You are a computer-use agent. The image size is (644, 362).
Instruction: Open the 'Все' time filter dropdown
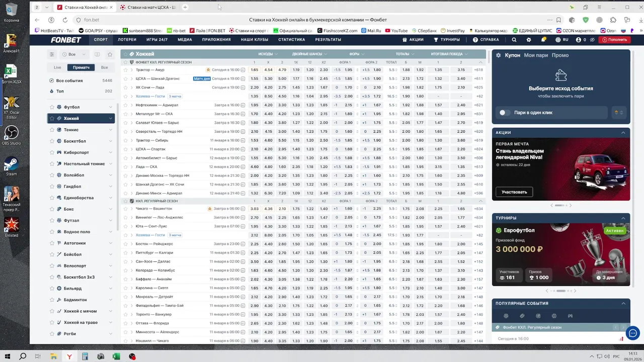74,54
